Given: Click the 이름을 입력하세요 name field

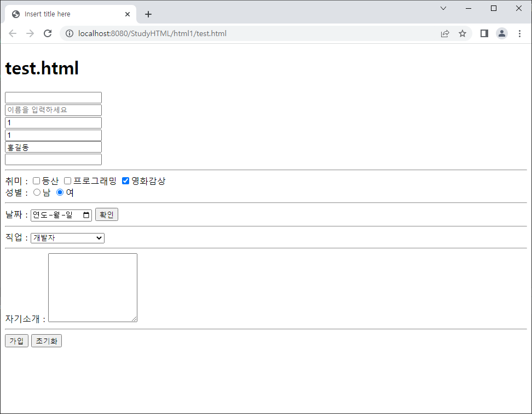Looking at the screenshot, I should click(x=53, y=110).
